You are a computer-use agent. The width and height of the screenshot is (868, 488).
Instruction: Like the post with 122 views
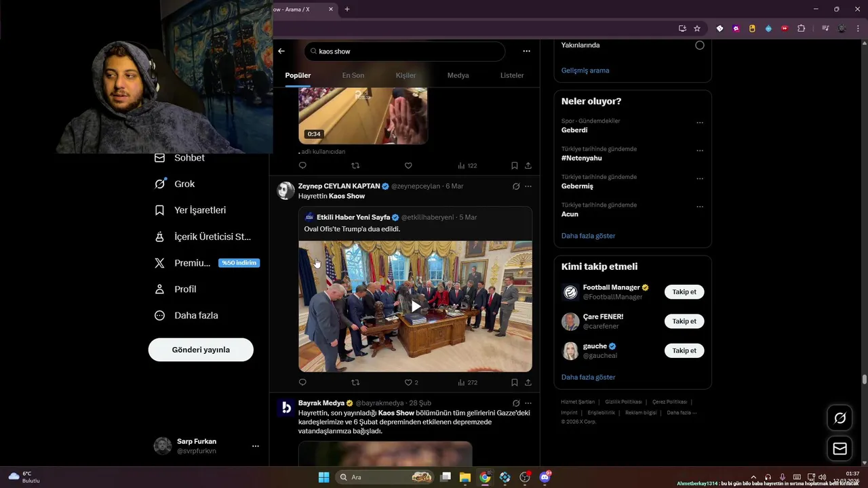408,165
